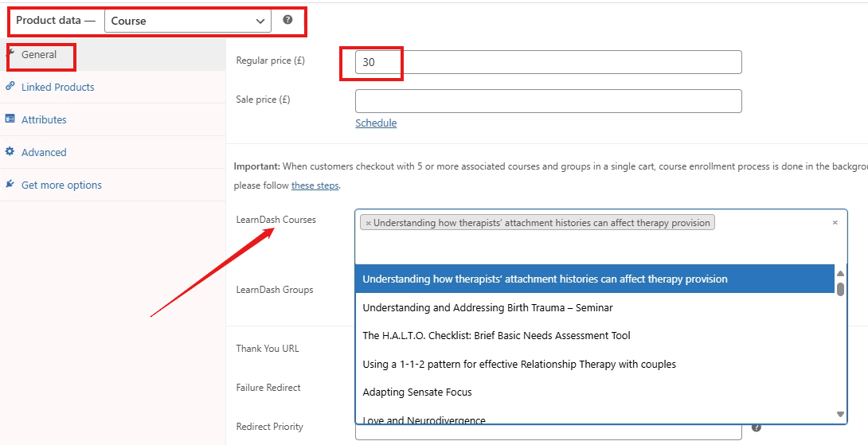The width and height of the screenshot is (868, 445).
Task: Click the LearnDash Courses label
Action: 276,220
